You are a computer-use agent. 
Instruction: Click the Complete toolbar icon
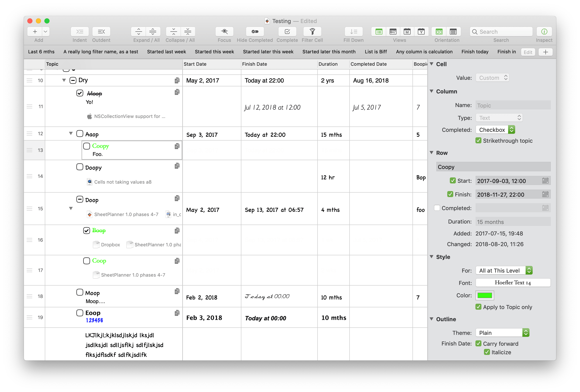tap(287, 32)
